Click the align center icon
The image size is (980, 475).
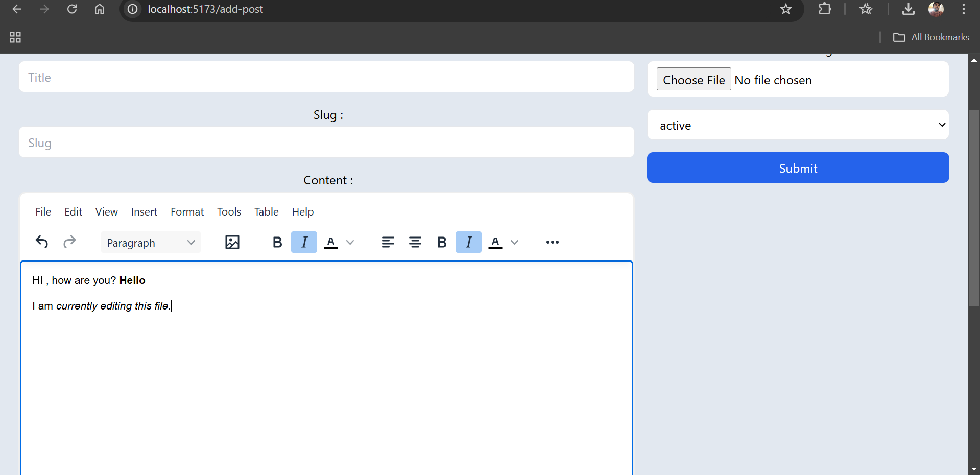(415, 242)
